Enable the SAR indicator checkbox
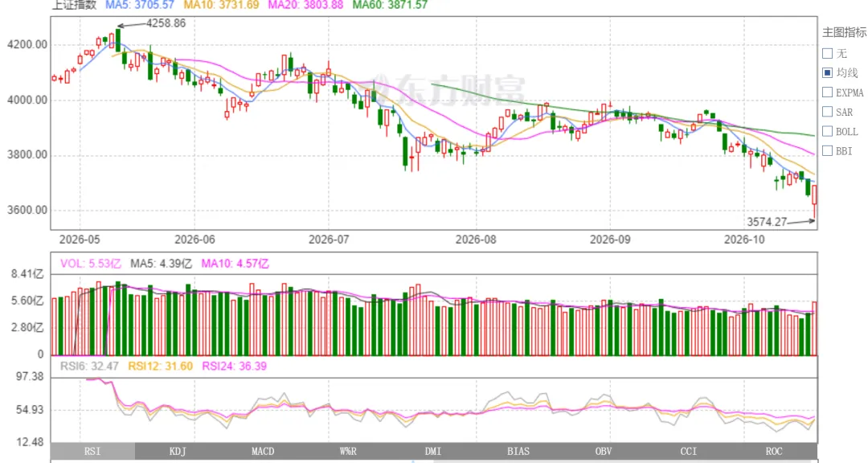This screenshot has height=463, width=868. [x=828, y=112]
